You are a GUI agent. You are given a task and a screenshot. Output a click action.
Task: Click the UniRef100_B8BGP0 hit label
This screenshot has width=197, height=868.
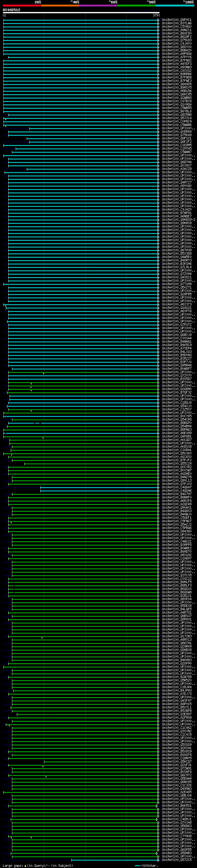pos(177,423)
